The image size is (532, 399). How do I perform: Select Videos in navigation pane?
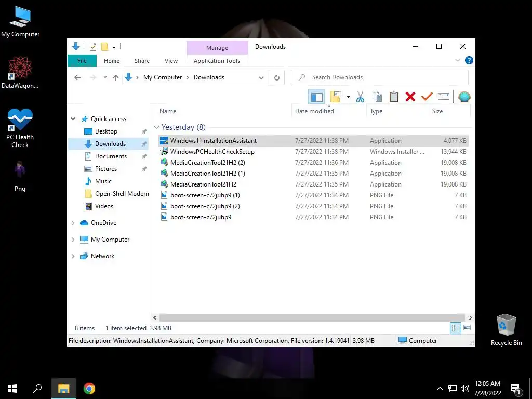coord(104,206)
